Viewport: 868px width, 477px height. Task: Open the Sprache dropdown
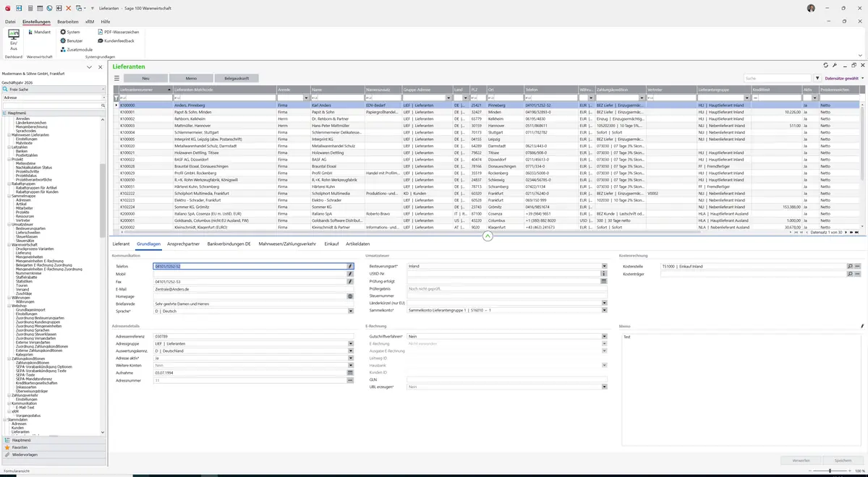click(x=350, y=311)
